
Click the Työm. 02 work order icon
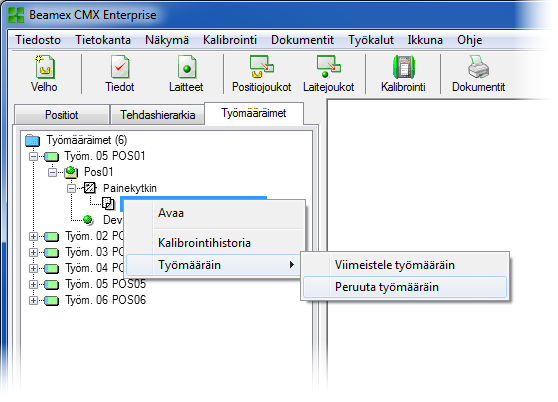(51, 236)
